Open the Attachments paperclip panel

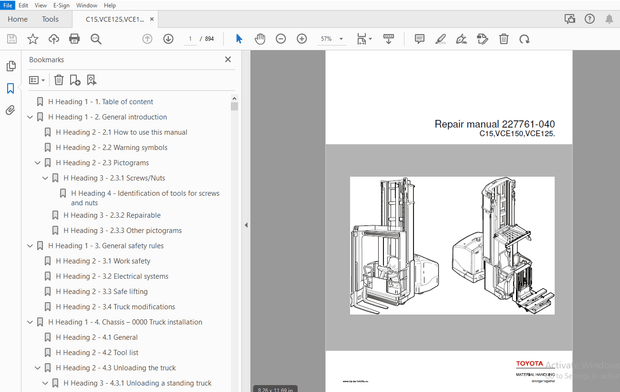pos(11,110)
